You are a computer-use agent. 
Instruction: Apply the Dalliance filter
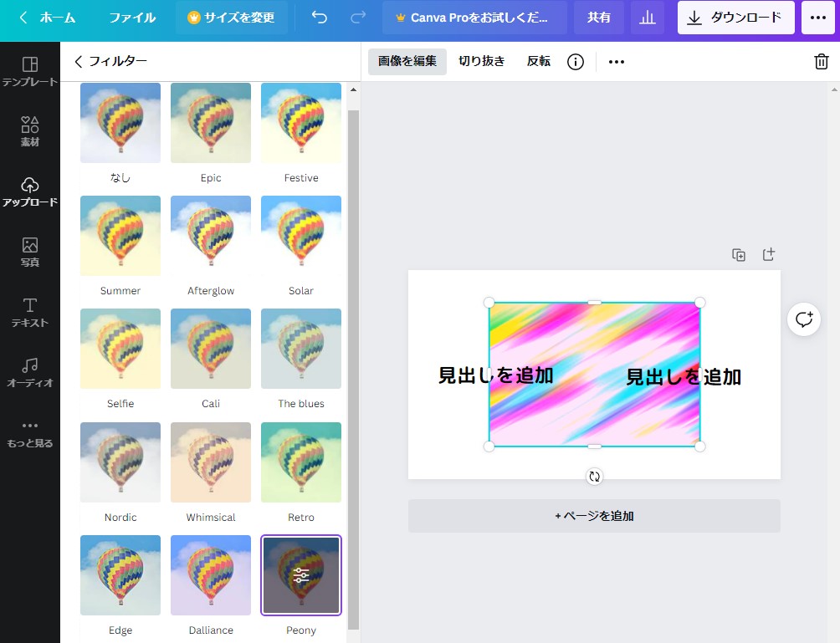point(211,575)
